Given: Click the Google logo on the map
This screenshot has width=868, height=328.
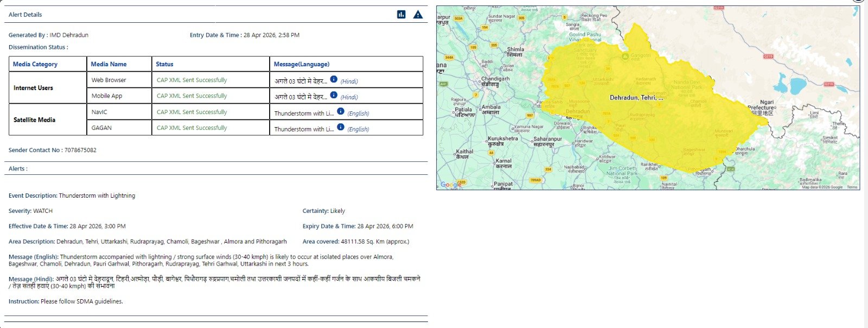Looking at the screenshot, I should [x=450, y=185].
